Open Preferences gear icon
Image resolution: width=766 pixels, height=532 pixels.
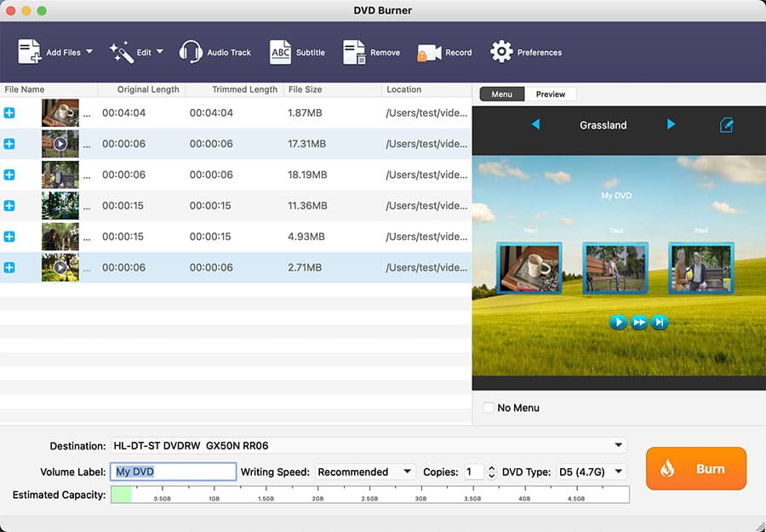tap(501, 52)
